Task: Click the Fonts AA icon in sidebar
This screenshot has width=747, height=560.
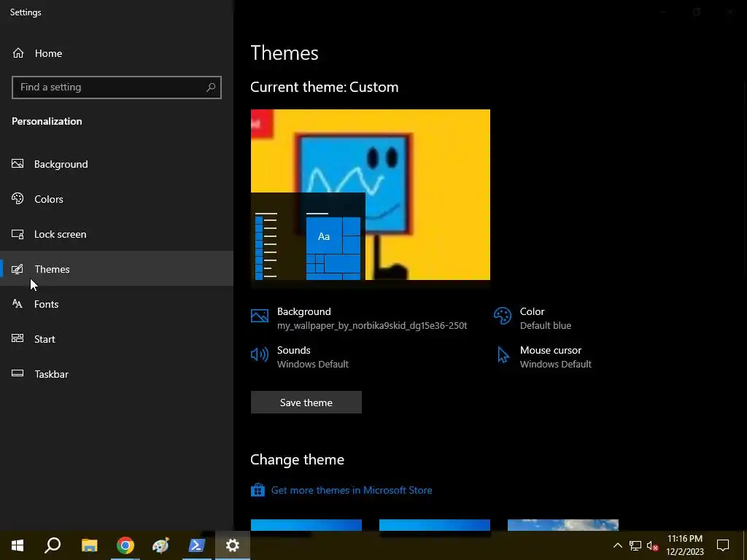Action: [x=18, y=304]
